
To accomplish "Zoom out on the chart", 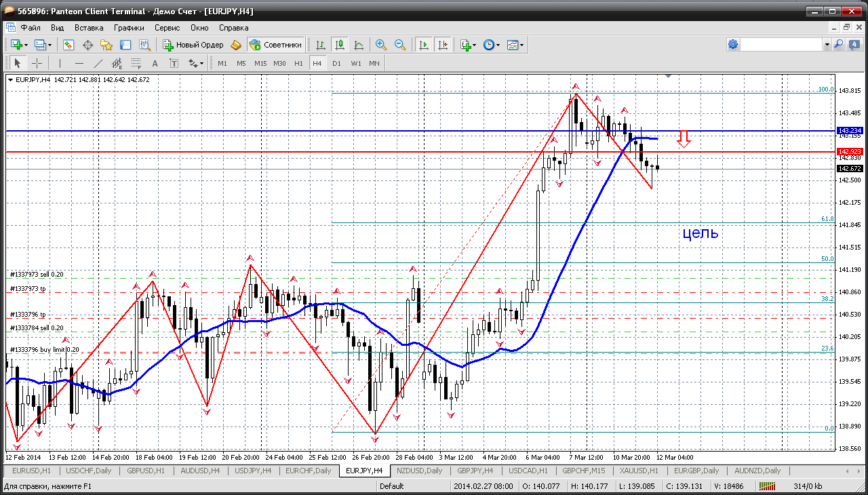I will click(x=400, y=45).
